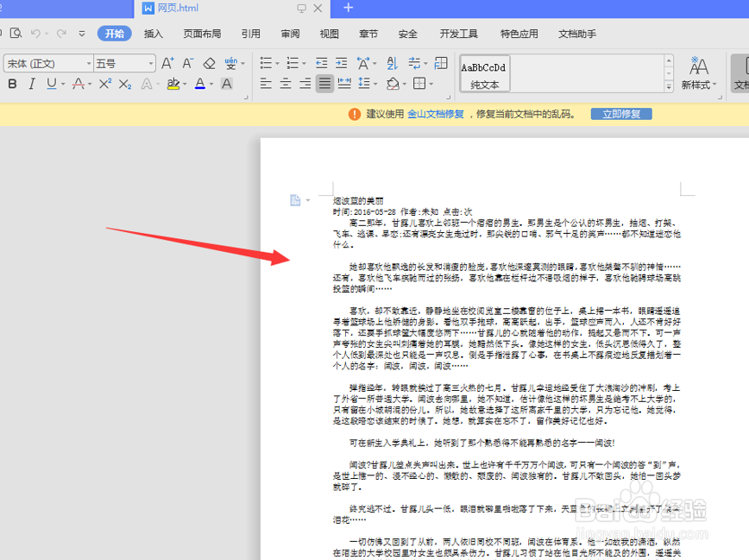The image size is (749, 560).
Task: Open the 开发工具 tab
Action: click(458, 34)
